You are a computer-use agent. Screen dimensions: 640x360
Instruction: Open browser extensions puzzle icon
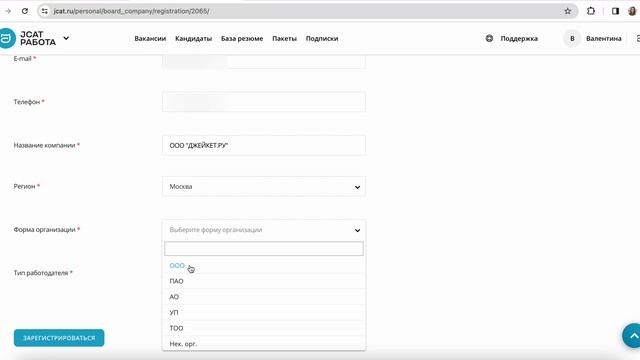pyautogui.click(x=591, y=11)
